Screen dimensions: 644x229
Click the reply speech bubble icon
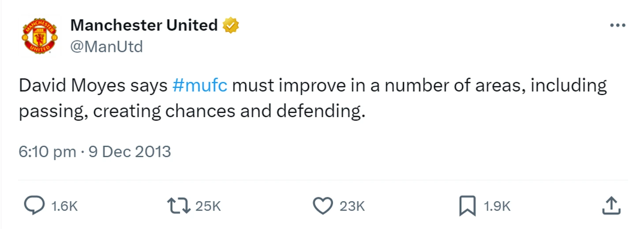point(34,206)
